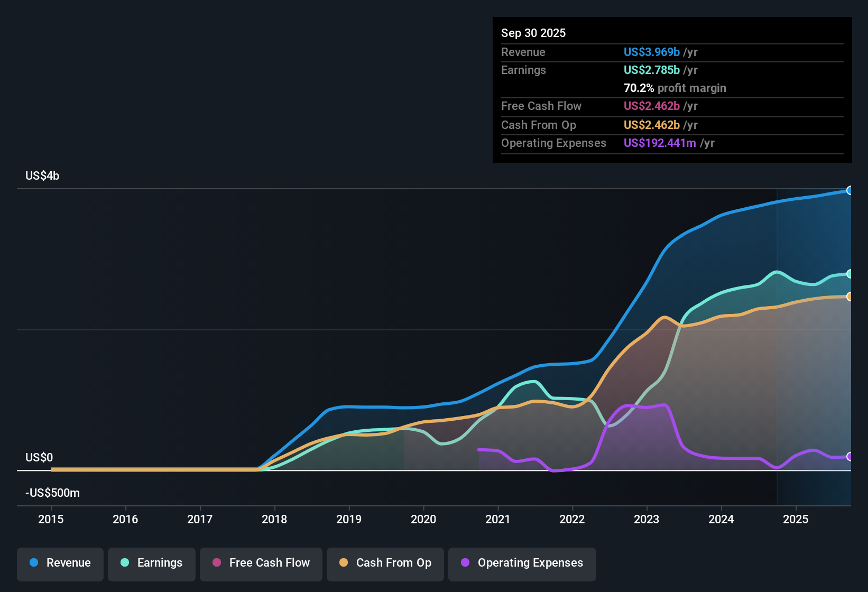Select the purple Operating Expenses legend dot
Image resolution: width=868 pixels, height=592 pixels.
[464, 563]
